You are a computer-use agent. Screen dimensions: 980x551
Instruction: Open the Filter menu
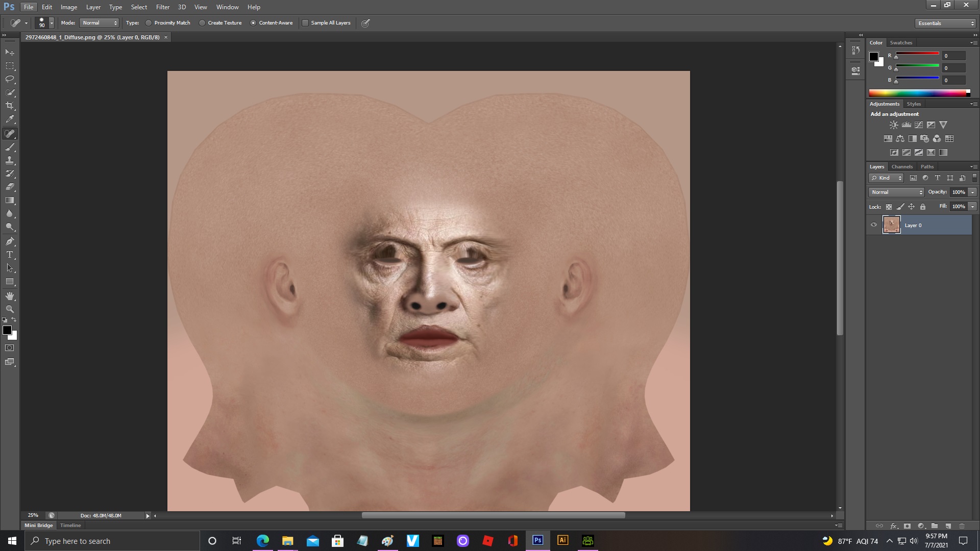click(163, 7)
